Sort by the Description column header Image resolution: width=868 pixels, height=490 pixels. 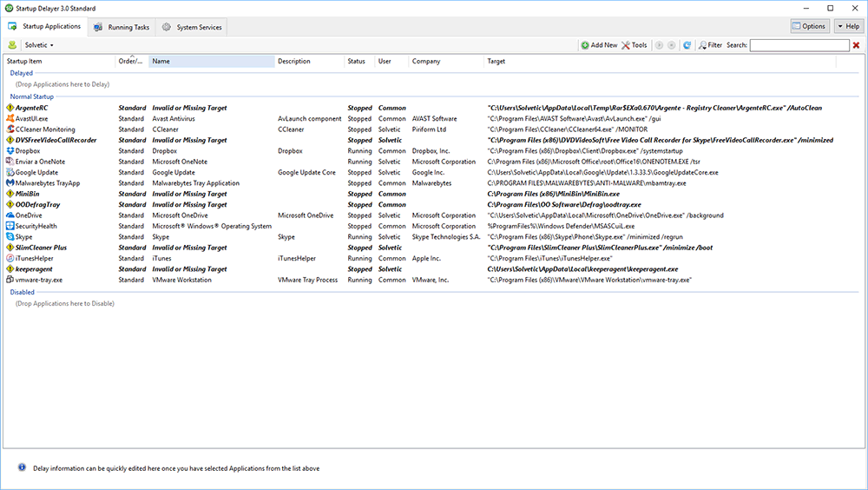(x=309, y=61)
